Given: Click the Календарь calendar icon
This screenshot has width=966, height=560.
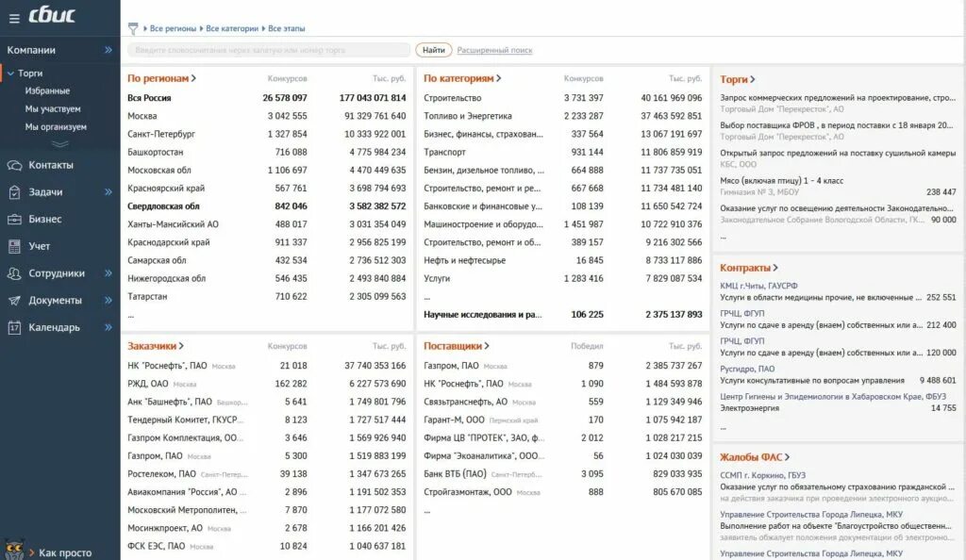Looking at the screenshot, I should point(14,327).
